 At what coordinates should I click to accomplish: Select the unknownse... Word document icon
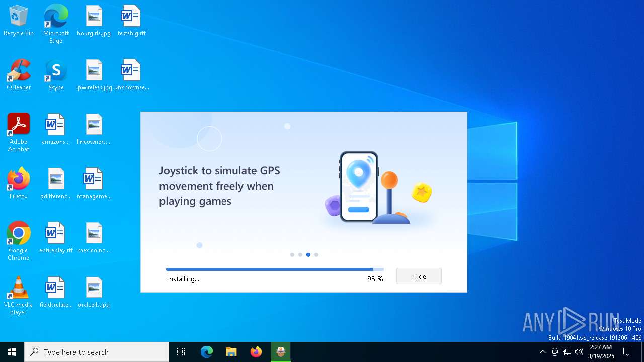coord(131,75)
